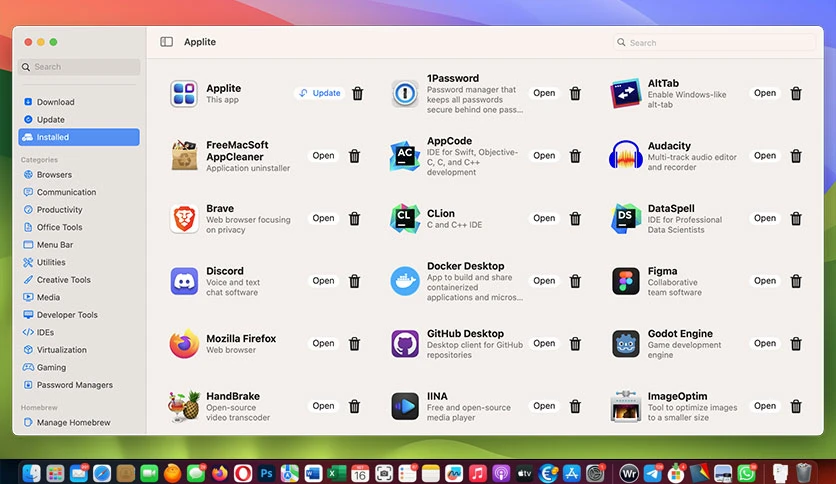Open the Menu Bar category
The height and width of the screenshot is (484, 836).
coord(79,245)
